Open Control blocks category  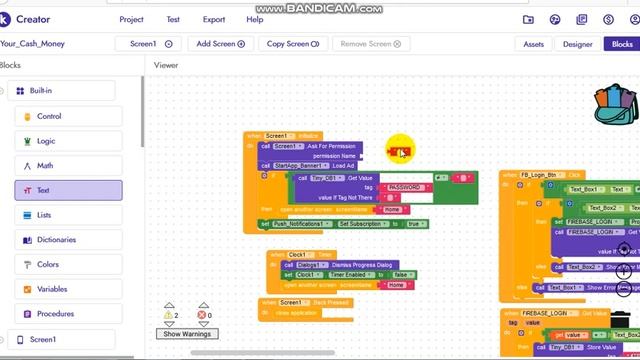[x=68, y=116]
